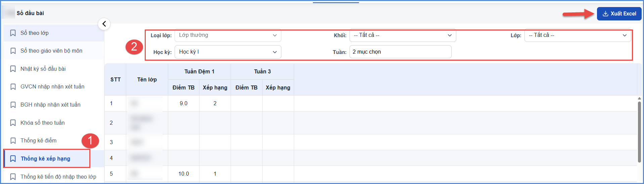Screen dimensions: 644x184
Task: Click the Sổ đầu bài title
Action: 30,13
